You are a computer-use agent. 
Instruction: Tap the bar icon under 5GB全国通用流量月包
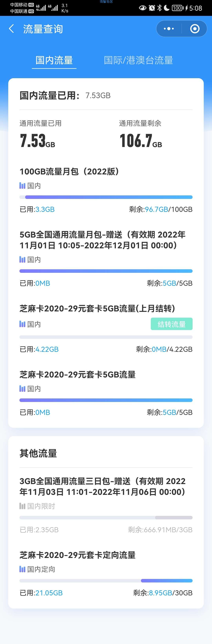[x=22, y=259]
